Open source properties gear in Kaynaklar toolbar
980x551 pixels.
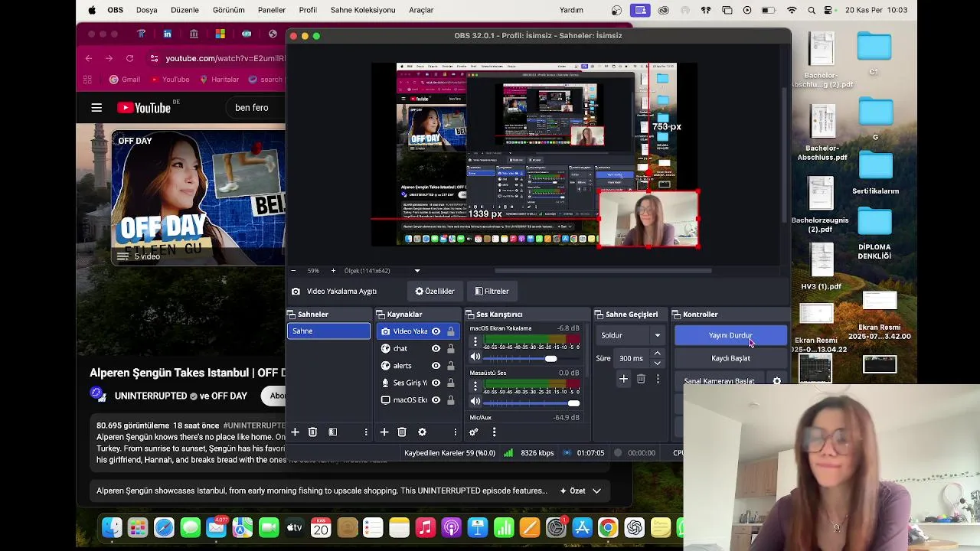click(x=422, y=432)
